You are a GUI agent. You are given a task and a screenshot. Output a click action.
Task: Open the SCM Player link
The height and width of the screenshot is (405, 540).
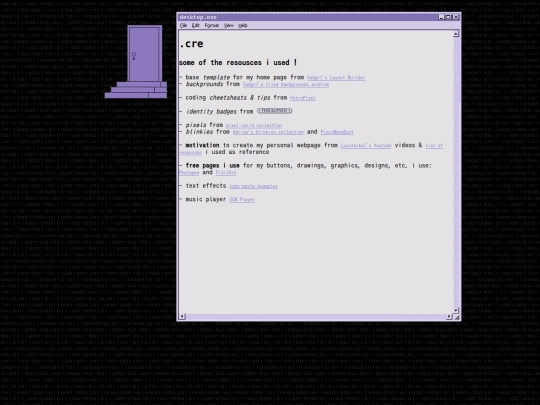(x=242, y=200)
